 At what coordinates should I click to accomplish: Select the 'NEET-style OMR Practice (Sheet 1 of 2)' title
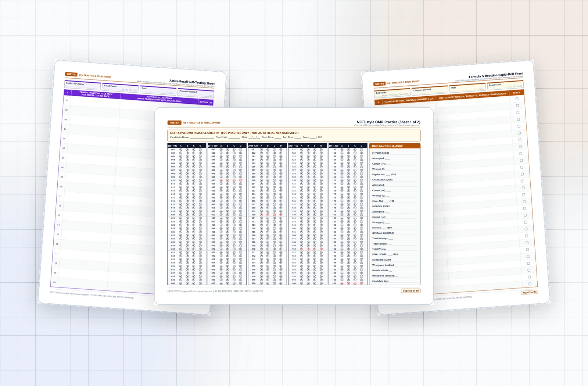point(388,122)
